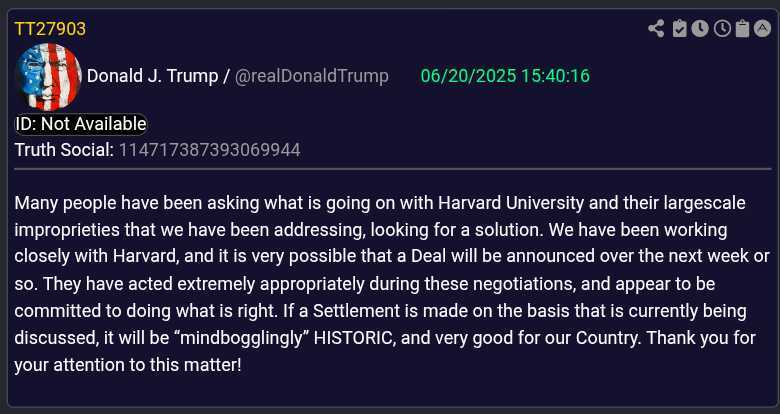Click the plain clipboard copy icon
780x414 pixels.
[742, 28]
